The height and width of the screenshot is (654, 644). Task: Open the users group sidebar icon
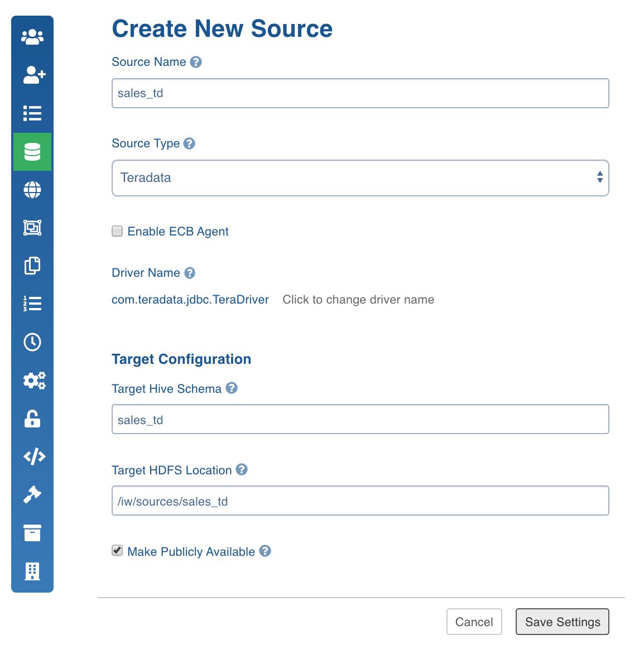[32, 37]
